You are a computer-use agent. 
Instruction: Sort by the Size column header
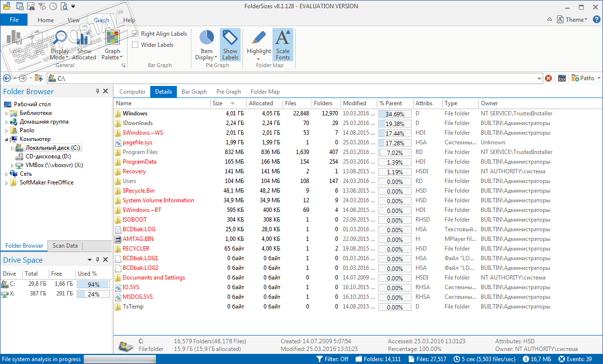click(x=228, y=103)
